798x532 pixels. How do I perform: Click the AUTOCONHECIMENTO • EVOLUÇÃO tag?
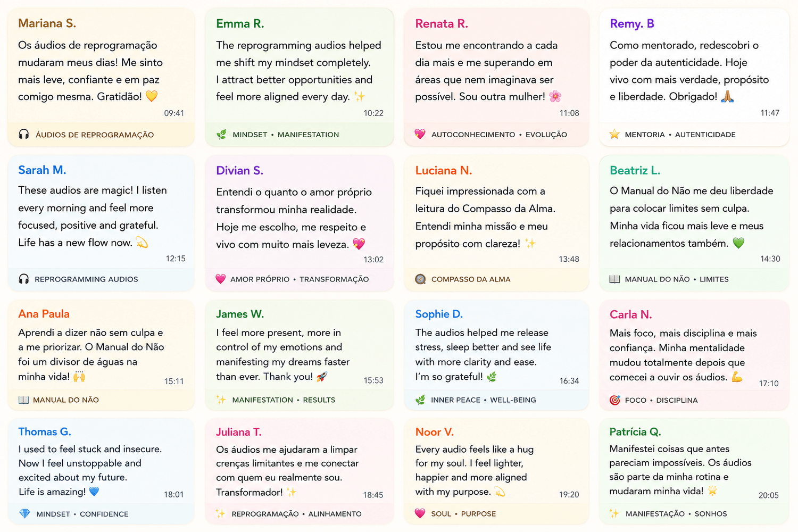point(499,135)
